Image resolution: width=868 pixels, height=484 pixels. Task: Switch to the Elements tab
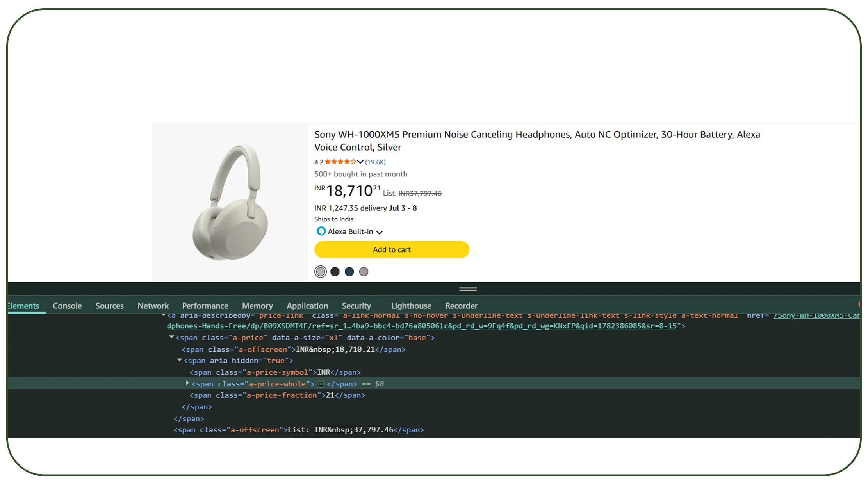(23, 306)
